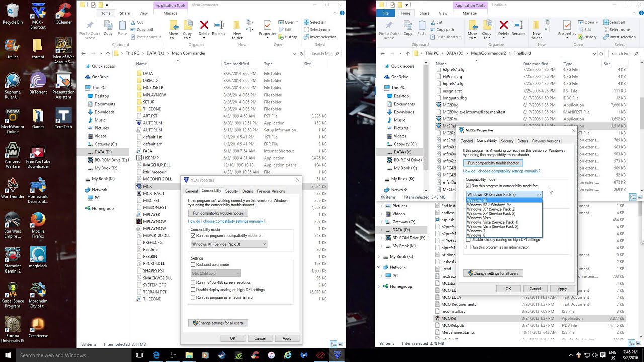This screenshot has height=362, width=644.
Task: Click Change settings for all users in MCX Properties
Action: (x=218, y=323)
